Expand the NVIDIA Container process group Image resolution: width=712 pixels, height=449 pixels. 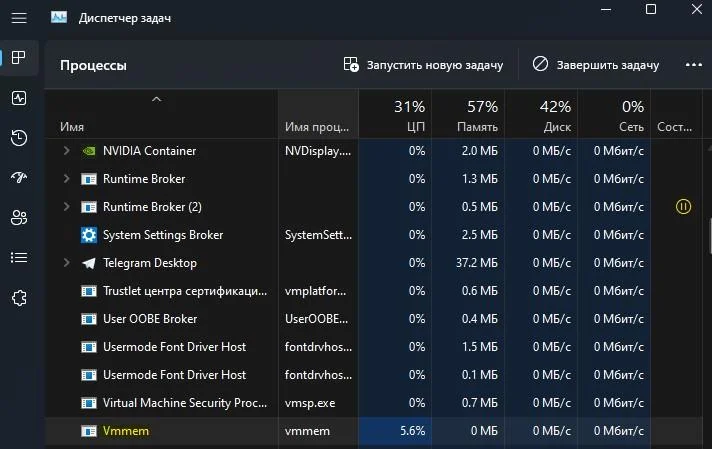click(x=66, y=150)
